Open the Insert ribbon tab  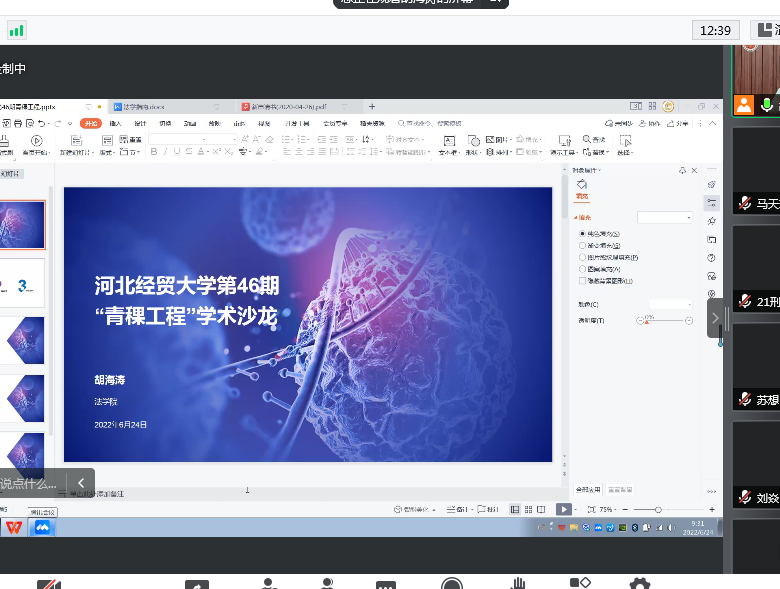click(x=115, y=123)
